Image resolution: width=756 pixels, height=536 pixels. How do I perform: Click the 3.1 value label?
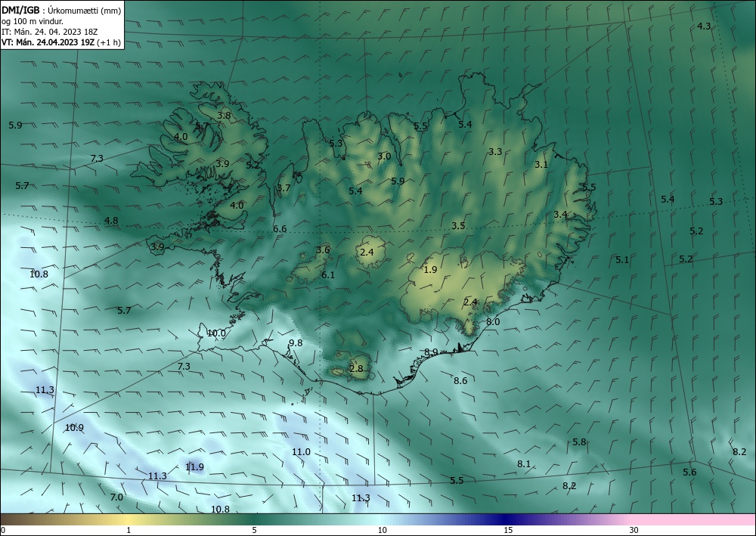541,164
